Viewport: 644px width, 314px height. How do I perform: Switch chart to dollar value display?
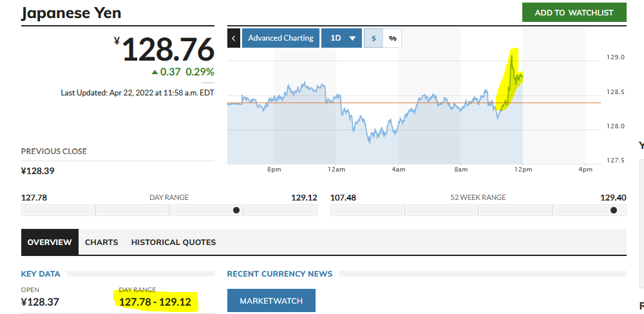tap(374, 38)
